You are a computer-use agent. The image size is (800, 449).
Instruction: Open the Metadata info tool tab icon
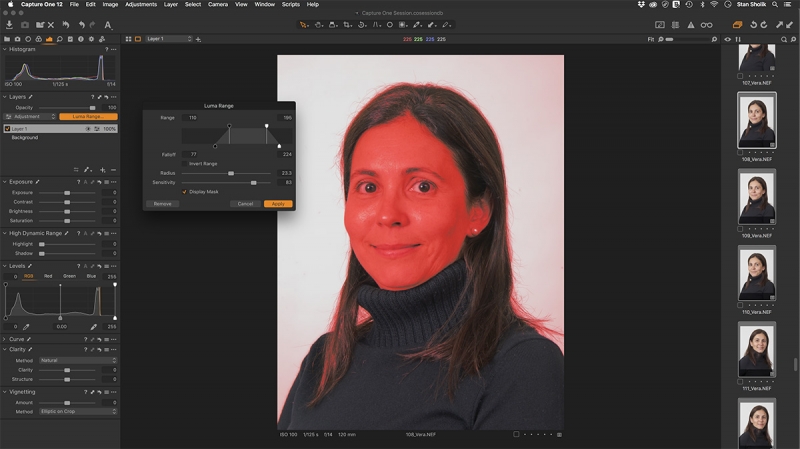tap(81, 39)
